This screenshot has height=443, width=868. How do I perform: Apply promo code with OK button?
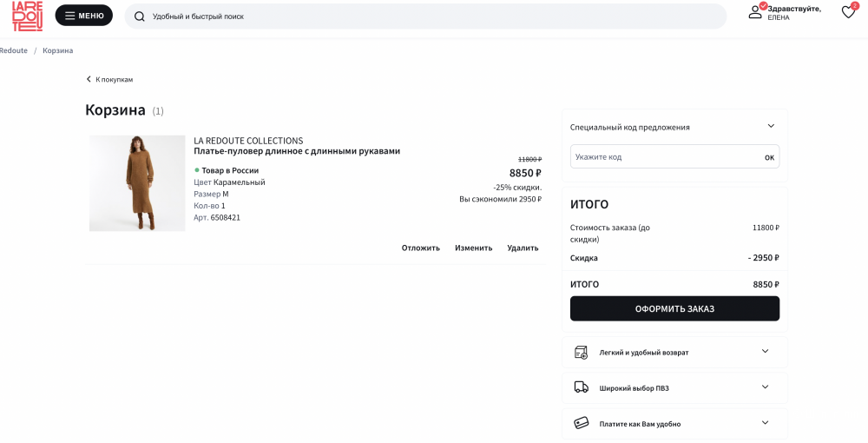pos(769,157)
